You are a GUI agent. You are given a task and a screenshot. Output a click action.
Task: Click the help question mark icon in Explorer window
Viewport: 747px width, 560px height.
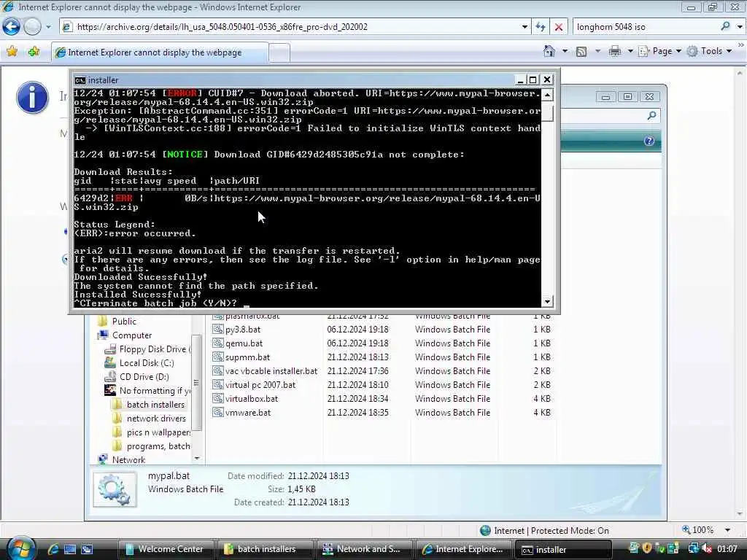[x=649, y=141]
